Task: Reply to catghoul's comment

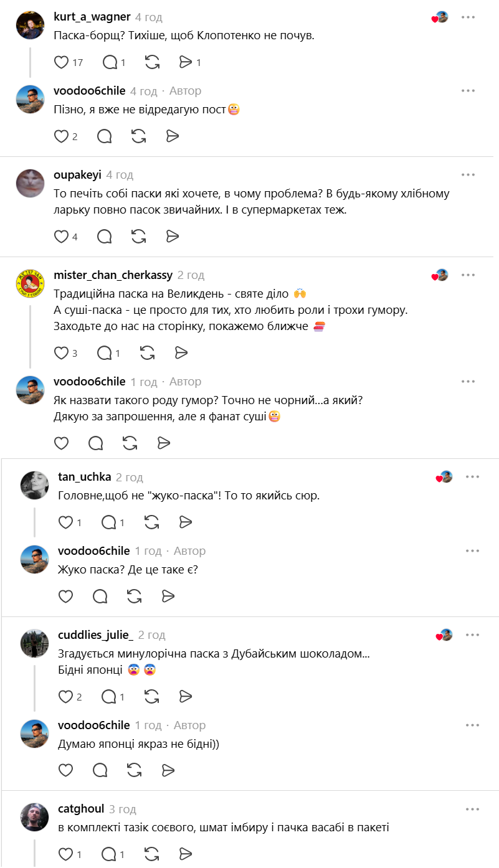Action: click(x=109, y=854)
